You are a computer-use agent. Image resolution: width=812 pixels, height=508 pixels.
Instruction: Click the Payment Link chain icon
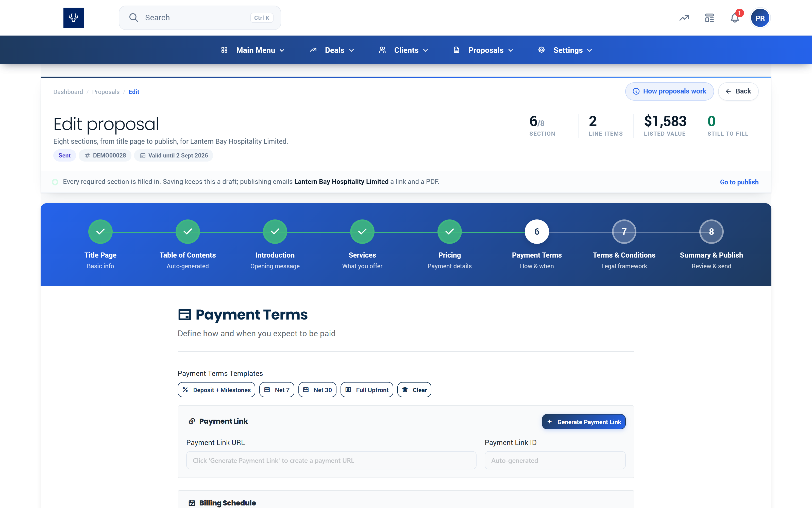click(x=192, y=421)
